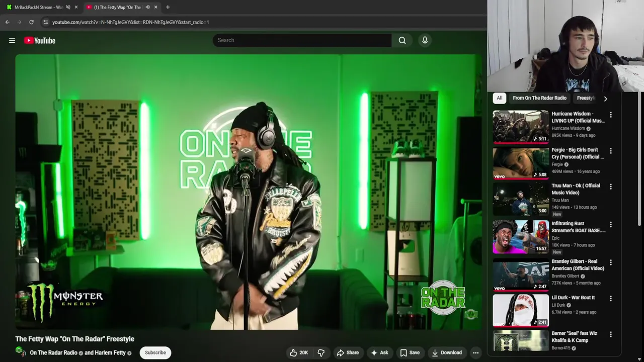The image size is (644, 362).
Task: Click the 'Epic' channel name
Action: (555, 238)
